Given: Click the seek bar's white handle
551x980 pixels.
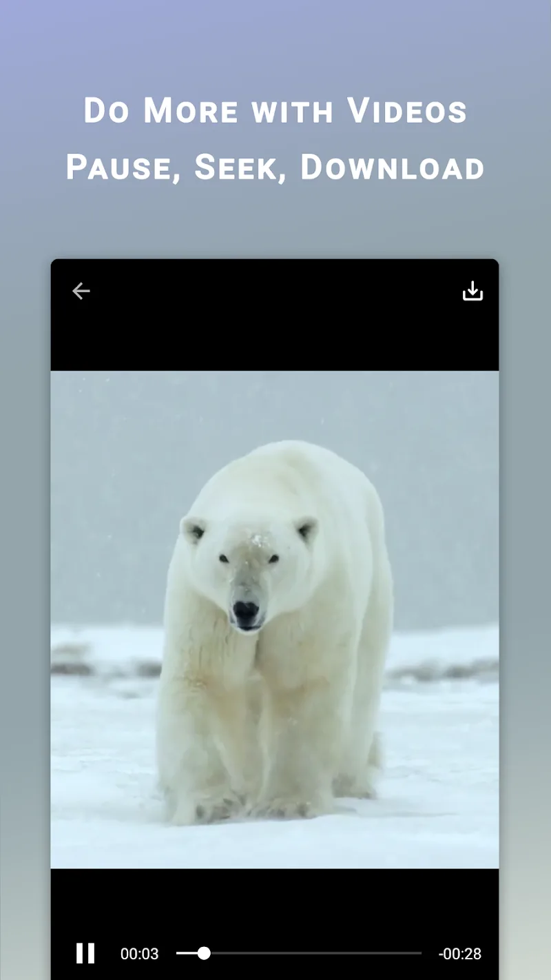Looking at the screenshot, I should [204, 953].
